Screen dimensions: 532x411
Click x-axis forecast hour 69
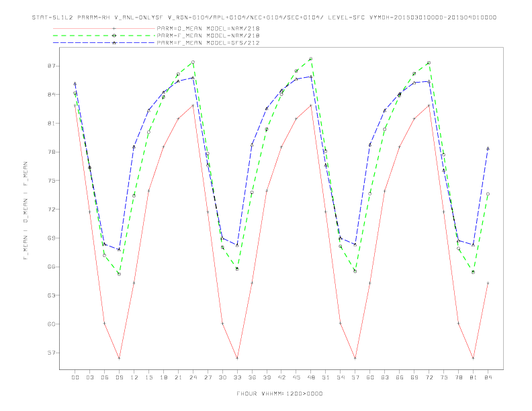click(414, 377)
